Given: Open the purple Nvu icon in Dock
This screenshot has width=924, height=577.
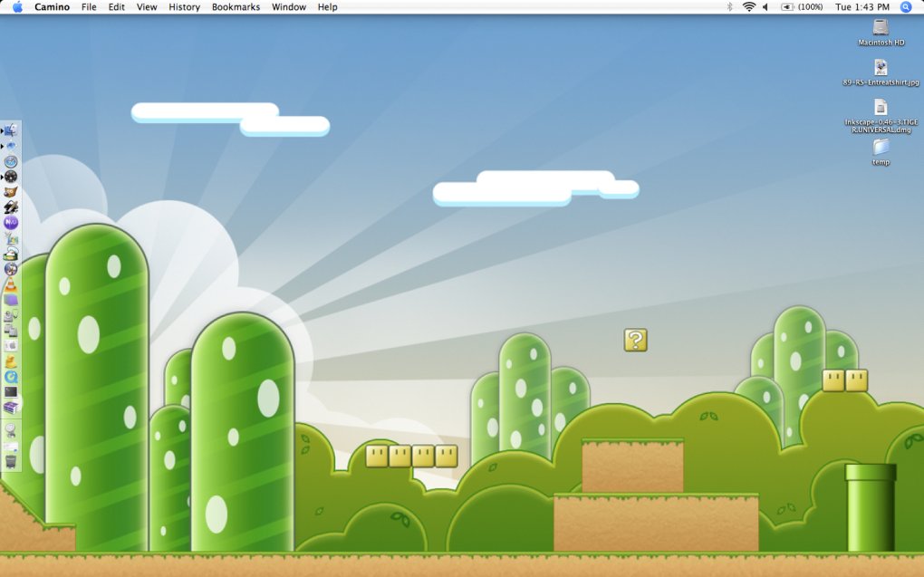Looking at the screenshot, I should point(11,222).
